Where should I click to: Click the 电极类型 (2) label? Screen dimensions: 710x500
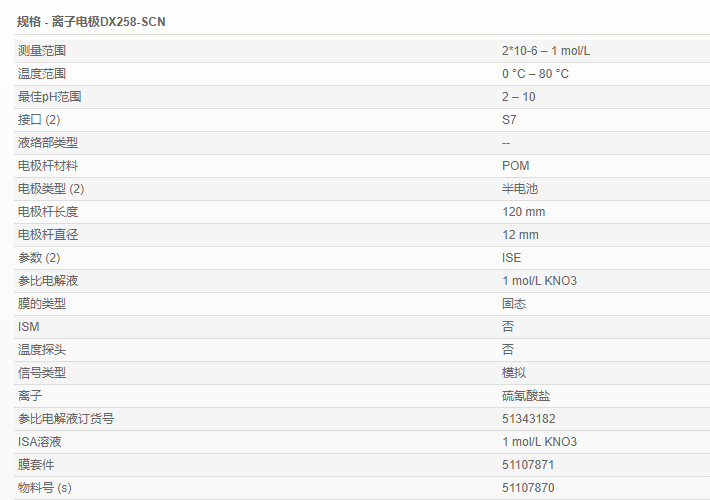pos(51,189)
